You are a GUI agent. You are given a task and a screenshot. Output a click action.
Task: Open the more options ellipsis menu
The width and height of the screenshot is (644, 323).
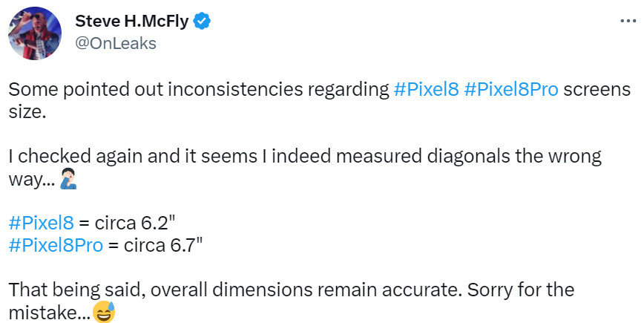[627, 21]
